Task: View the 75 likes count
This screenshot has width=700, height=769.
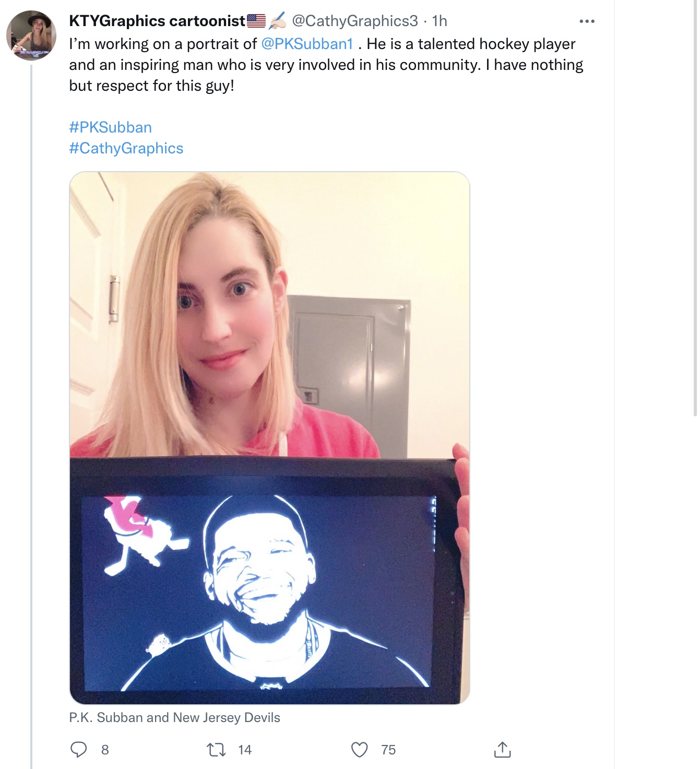Action: 388,750
